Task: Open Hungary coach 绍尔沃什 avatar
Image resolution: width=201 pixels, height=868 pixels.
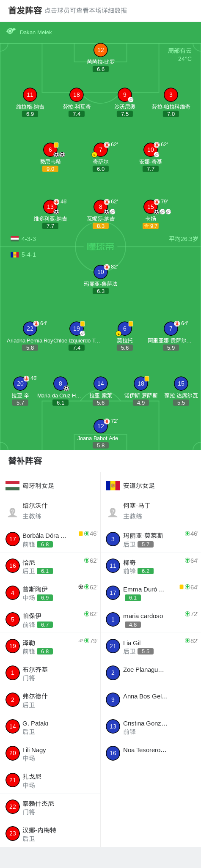Action: 12,512
